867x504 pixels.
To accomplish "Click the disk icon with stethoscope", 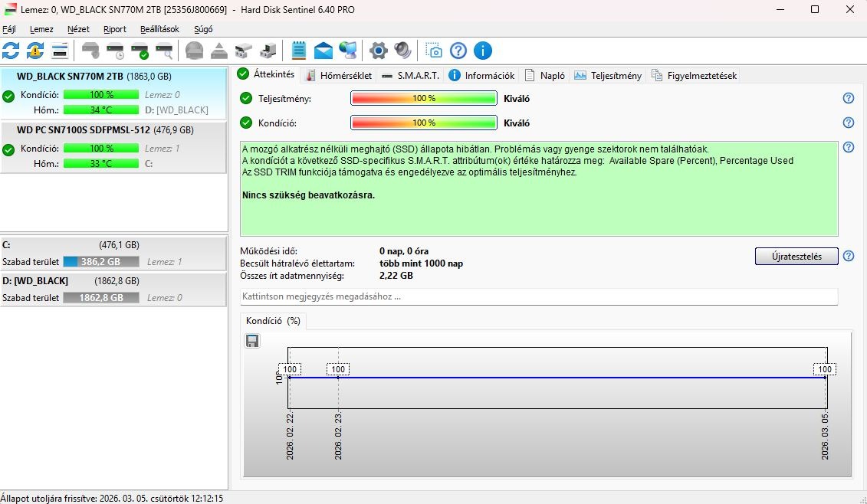I will [90, 51].
